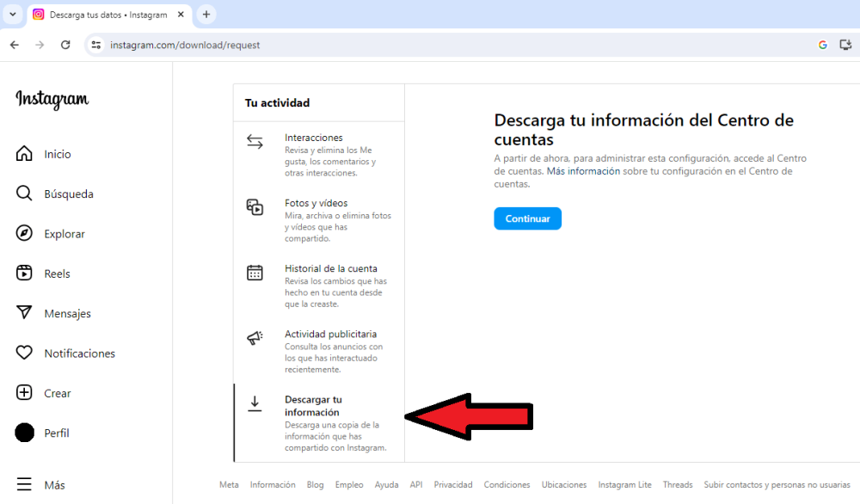The width and height of the screenshot is (860, 504).
Task: Open the tab search dropdown
Action: coord(13,15)
